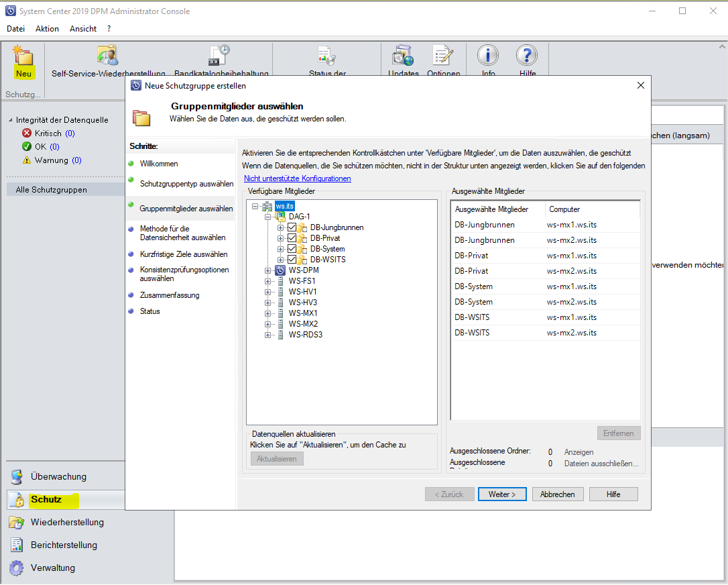This screenshot has height=585, width=728.
Task: Select DB-System ws-mx1.ws.its row
Action: click(x=546, y=286)
